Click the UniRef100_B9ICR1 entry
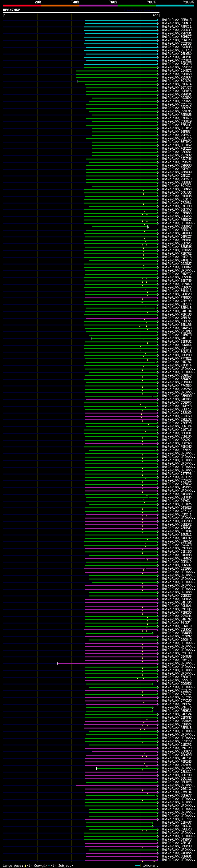Screen dimensions: 197x868 point(177,81)
